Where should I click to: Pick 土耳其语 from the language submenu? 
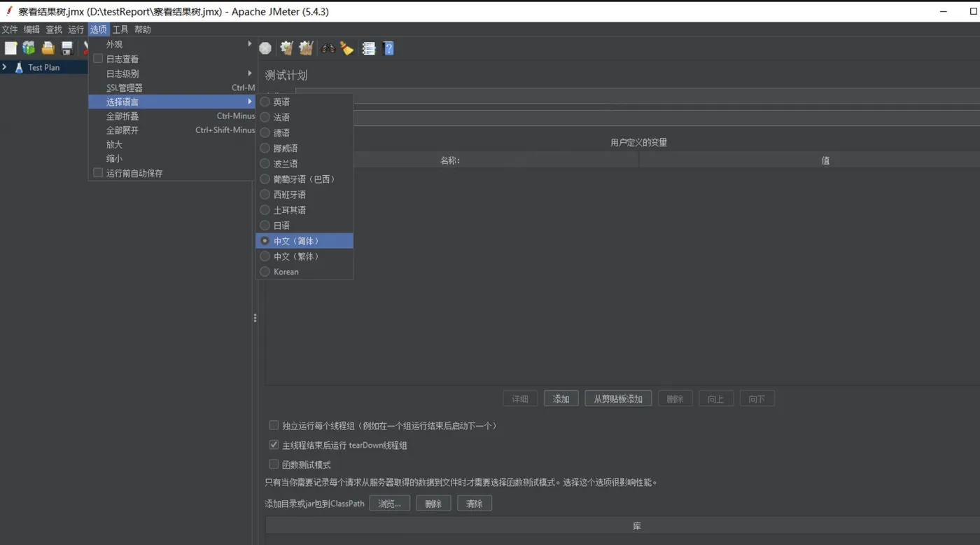pyautogui.click(x=304, y=209)
